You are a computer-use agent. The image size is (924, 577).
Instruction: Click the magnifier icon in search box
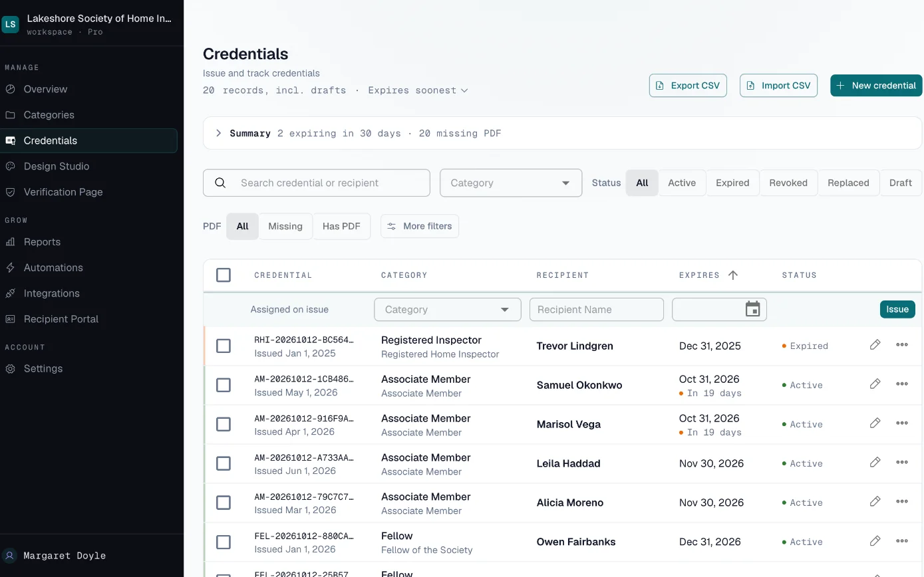[220, 183]
